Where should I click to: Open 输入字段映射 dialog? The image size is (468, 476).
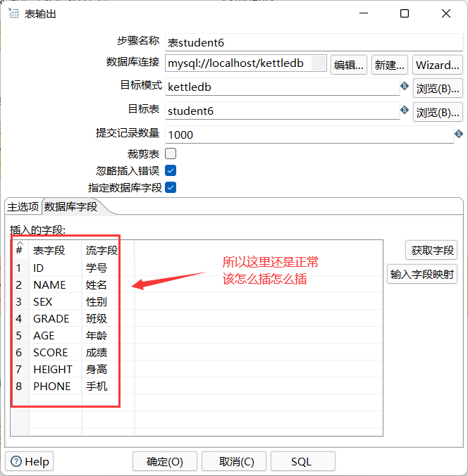click(422, 275)
